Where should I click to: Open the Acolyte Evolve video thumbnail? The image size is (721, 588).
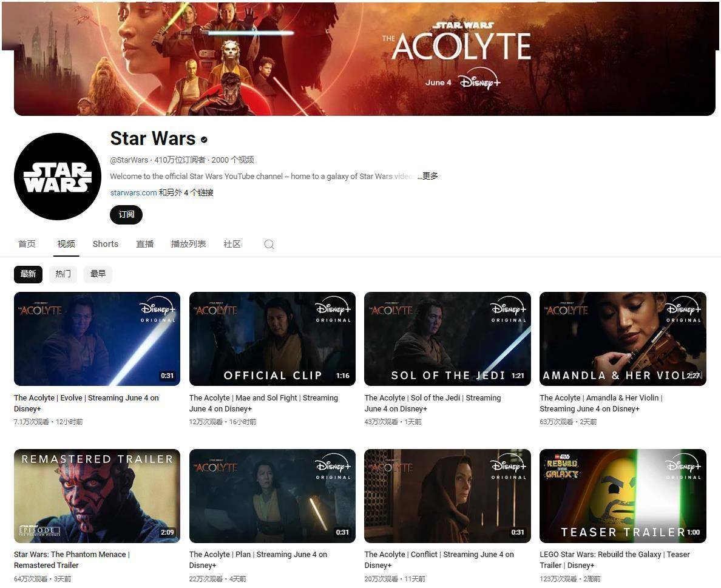click(97, 339)
